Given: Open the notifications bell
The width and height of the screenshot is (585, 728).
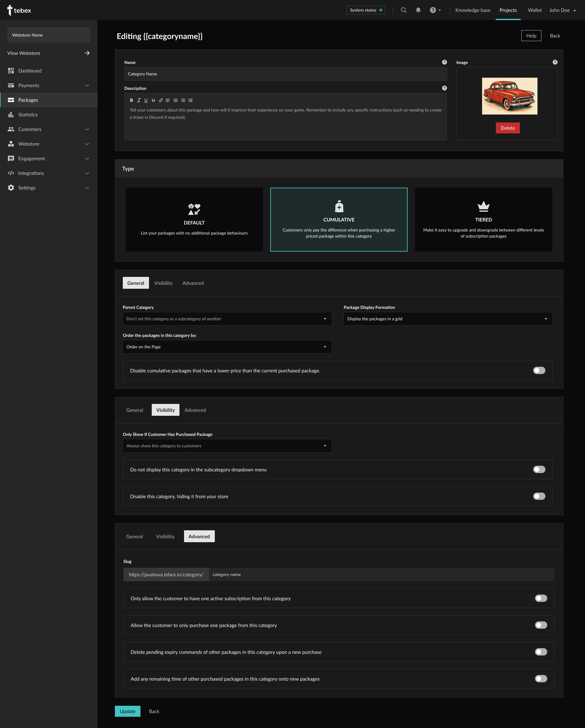Looking at the screenshot, I should [x=418, y=10].
